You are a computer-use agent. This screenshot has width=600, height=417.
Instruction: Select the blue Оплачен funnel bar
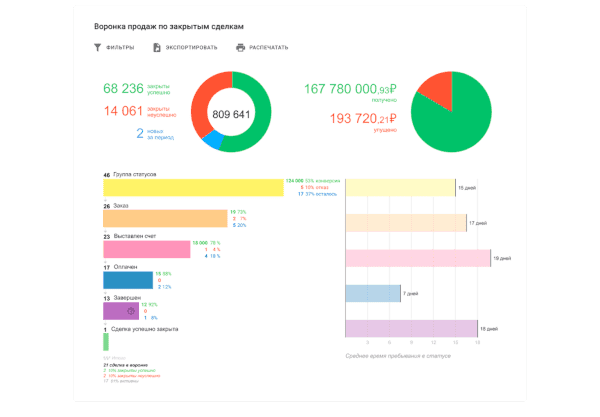pyautogui.click(x=127, y=280)
